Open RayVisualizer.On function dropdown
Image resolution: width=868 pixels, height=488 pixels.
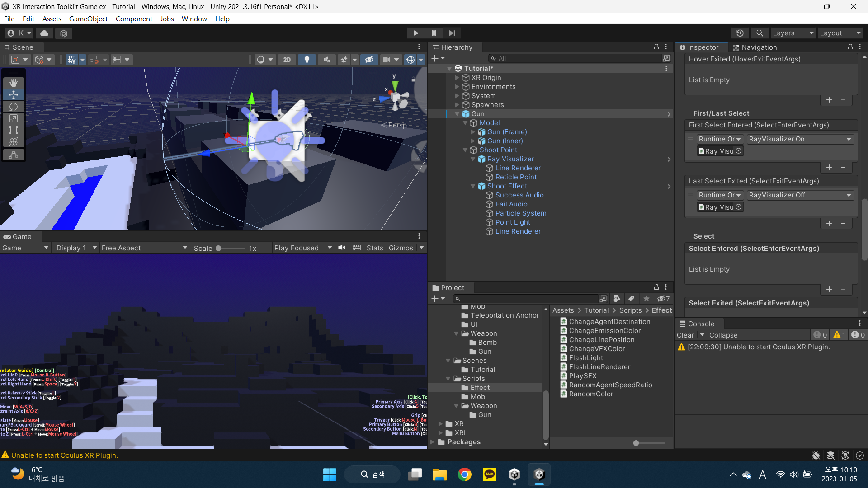coord(800,139)
